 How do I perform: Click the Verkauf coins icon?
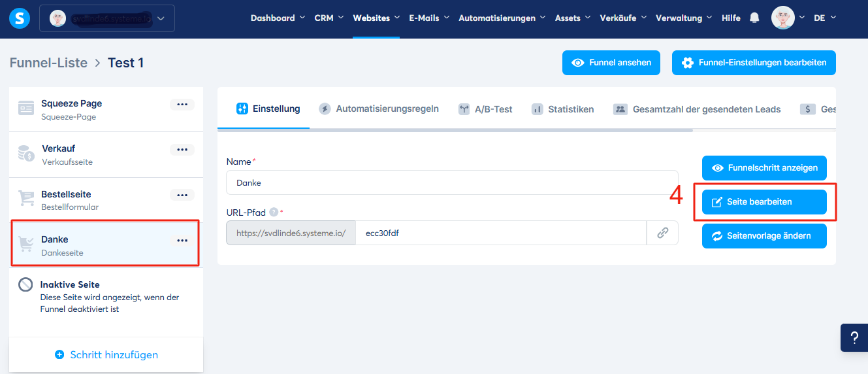pyautogui.click(x=26, y=154)
